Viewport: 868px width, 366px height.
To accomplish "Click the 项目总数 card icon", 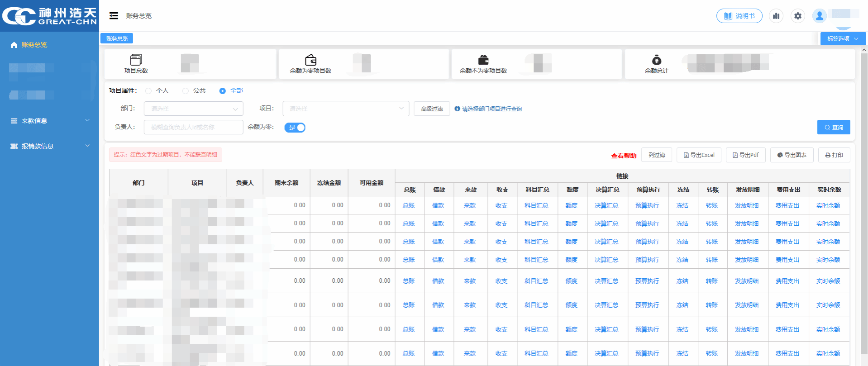I will [136, 59].
